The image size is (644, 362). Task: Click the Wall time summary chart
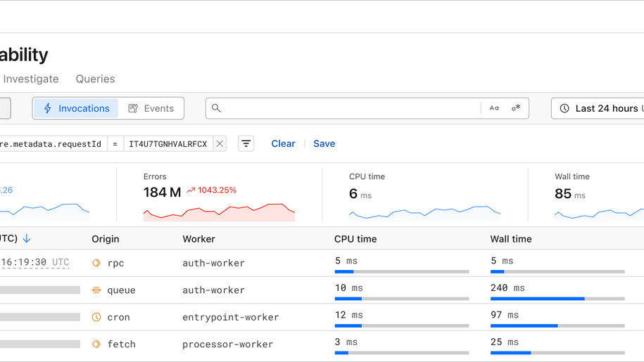pos(599,214)
